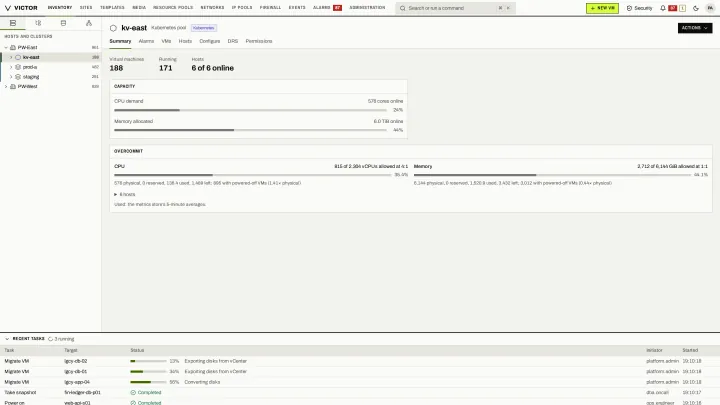Screen dimensions: 720x405
Task: Open the Actions dropdown
Action: tap(695, 28)
